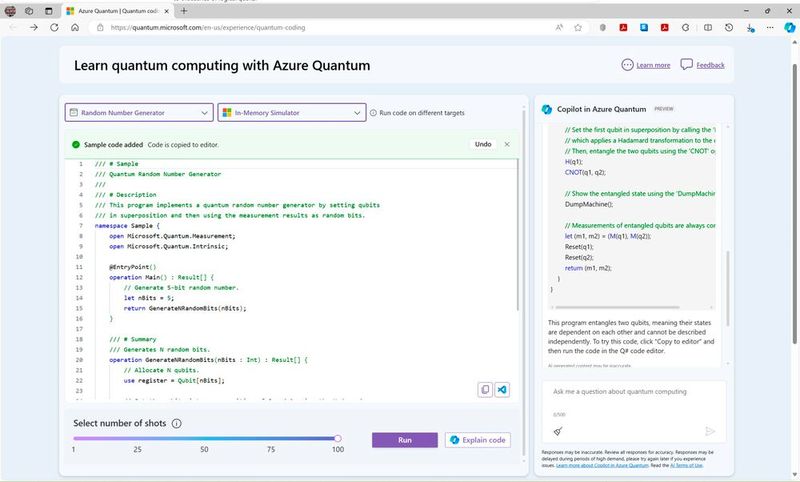Expand the Random Number Generator samples dropdown
The height and width of the screenshot is (482, 800).
[x=139, y=113]
